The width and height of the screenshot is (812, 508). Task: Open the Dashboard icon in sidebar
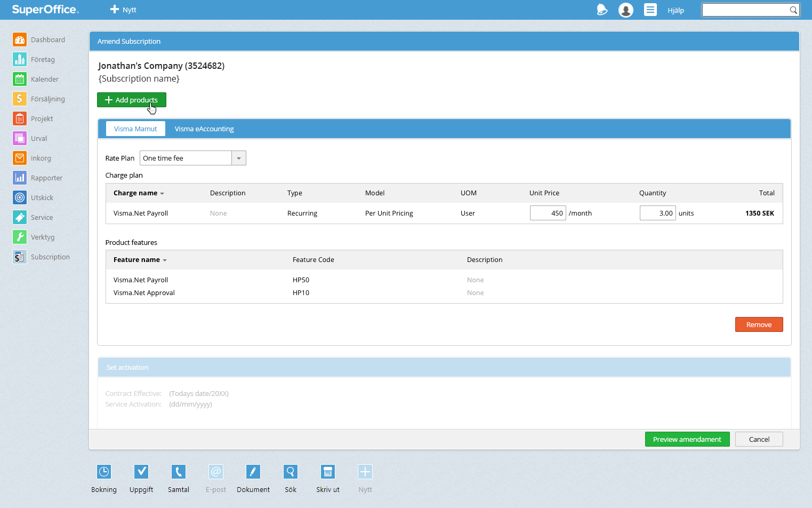[x=20, y=39]
